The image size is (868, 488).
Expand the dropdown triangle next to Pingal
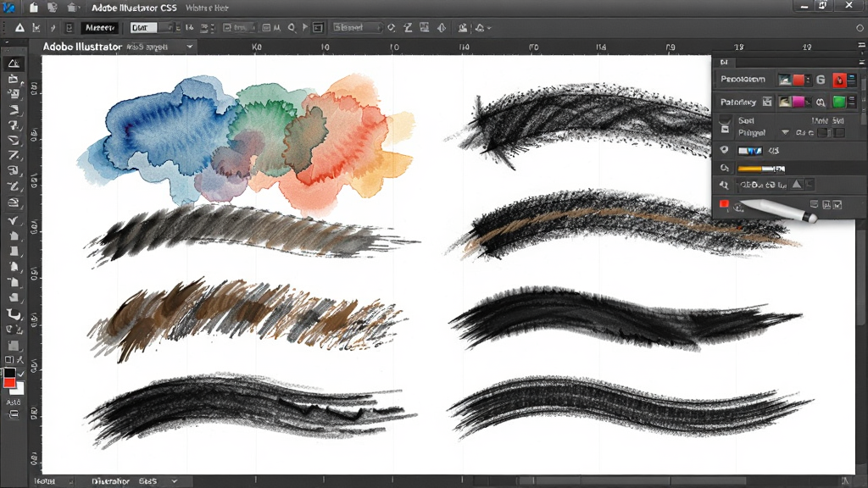785,133
